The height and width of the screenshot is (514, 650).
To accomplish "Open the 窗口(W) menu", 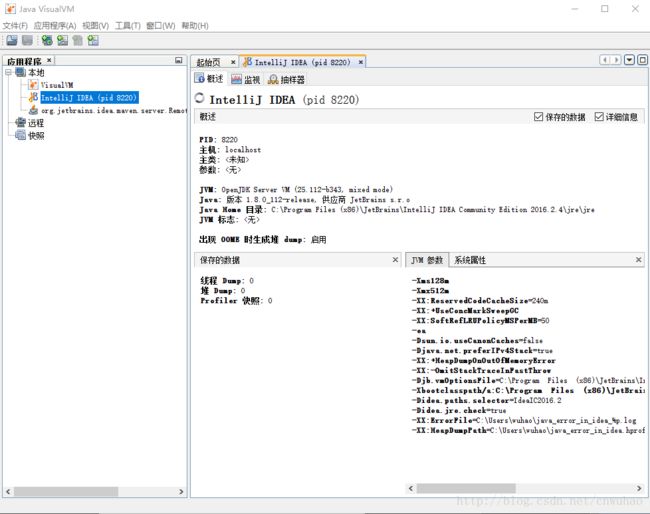I will click(x=160, y=26).
